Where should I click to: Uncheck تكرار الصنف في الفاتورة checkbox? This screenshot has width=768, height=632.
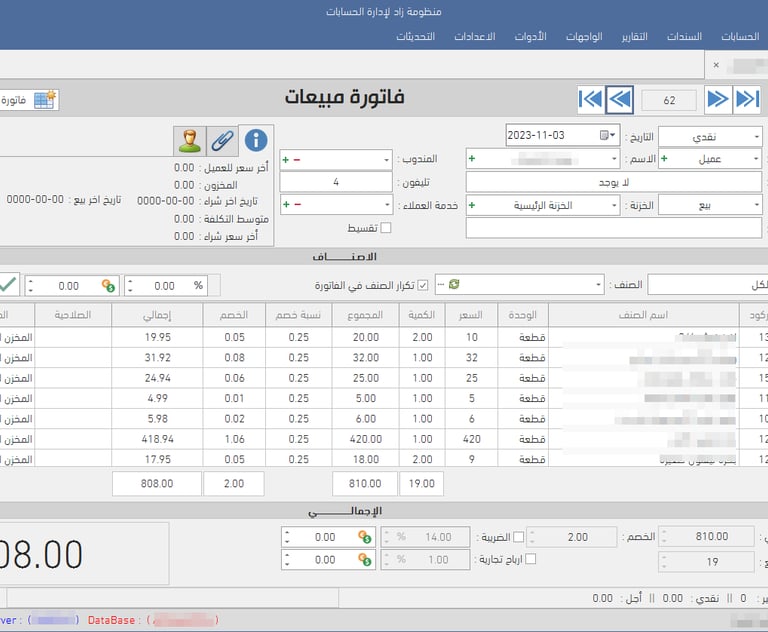423,285
